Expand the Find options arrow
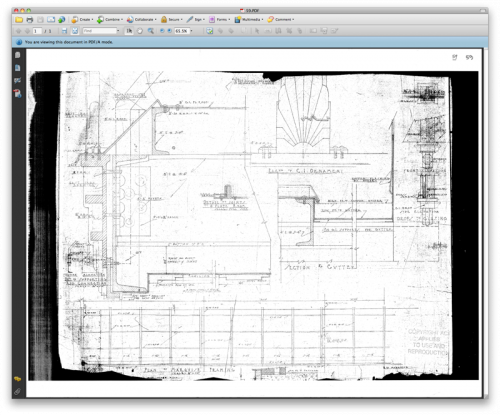 118,31
